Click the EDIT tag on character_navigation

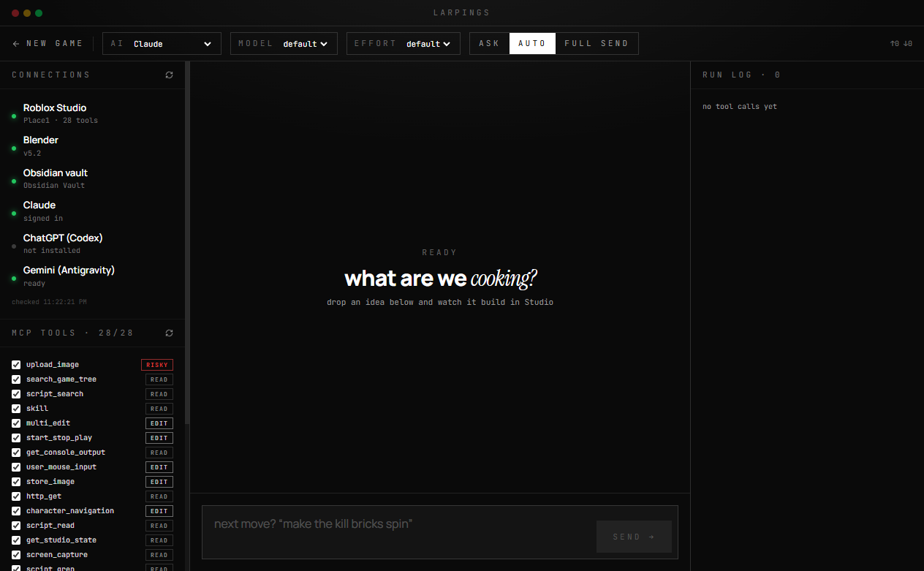159,511
